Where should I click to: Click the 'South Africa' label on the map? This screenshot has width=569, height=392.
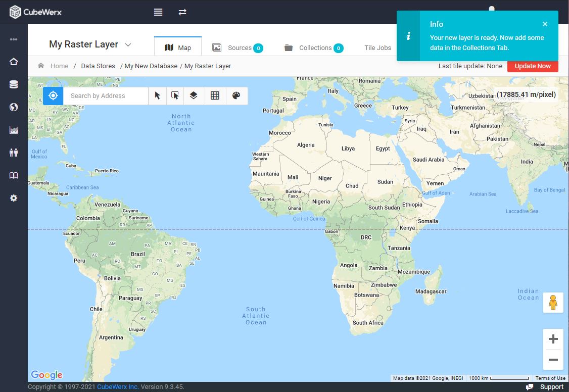pos(368,323)
